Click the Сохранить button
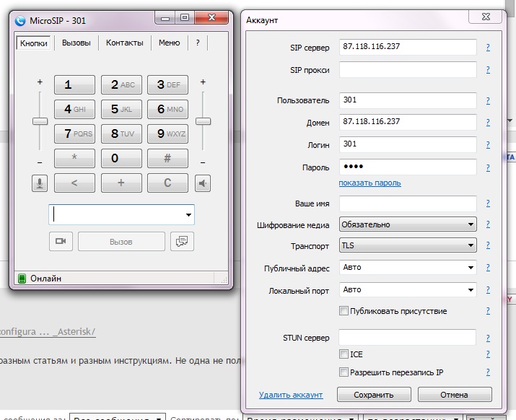Screen dimensions: 516x420 click(374, 395)
